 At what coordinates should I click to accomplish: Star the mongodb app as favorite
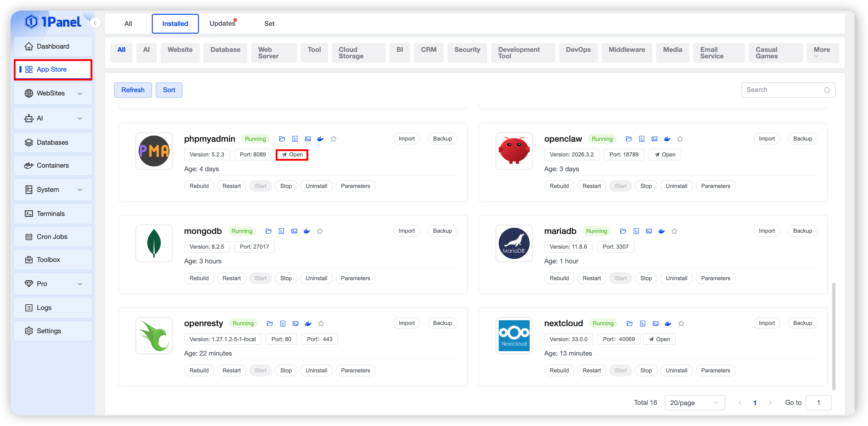point(320,231)
